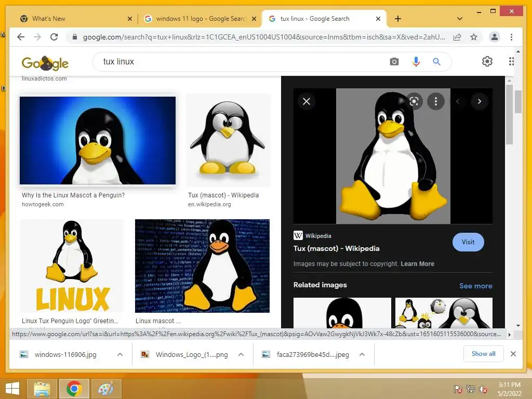The image size is (532, 399).
Task: Open the Tux mascot Wikipedia thumbnail
Action: click(x=228, y=140)
